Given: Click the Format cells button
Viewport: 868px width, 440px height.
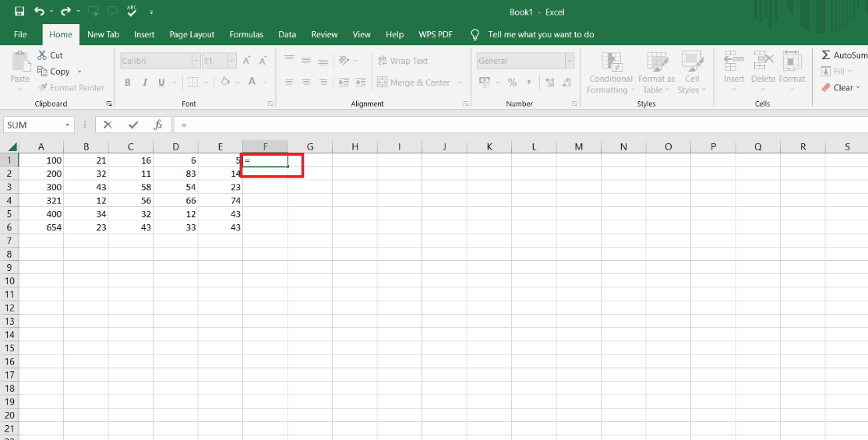Looking at the screenshot, I should [792, 71].
